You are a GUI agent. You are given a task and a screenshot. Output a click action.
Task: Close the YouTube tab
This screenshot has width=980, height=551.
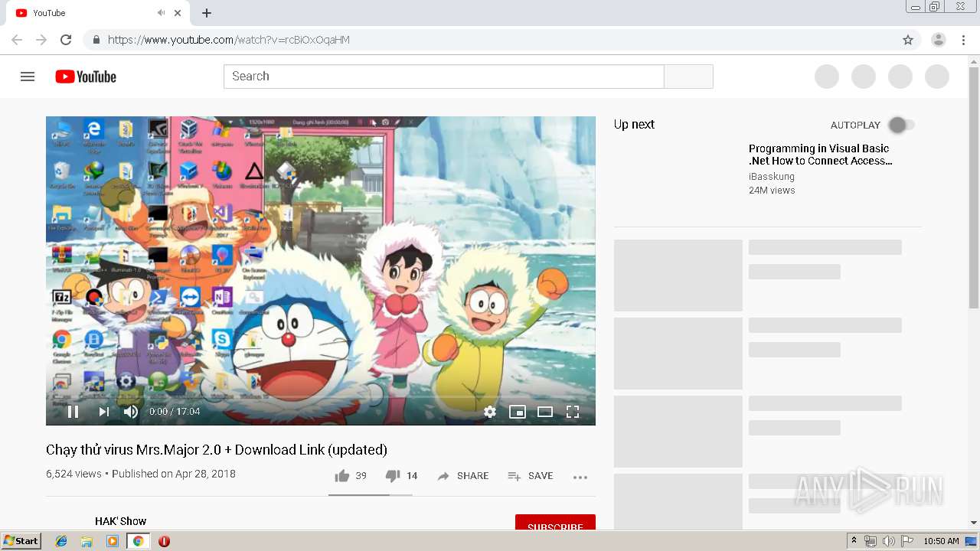(178, 13)
